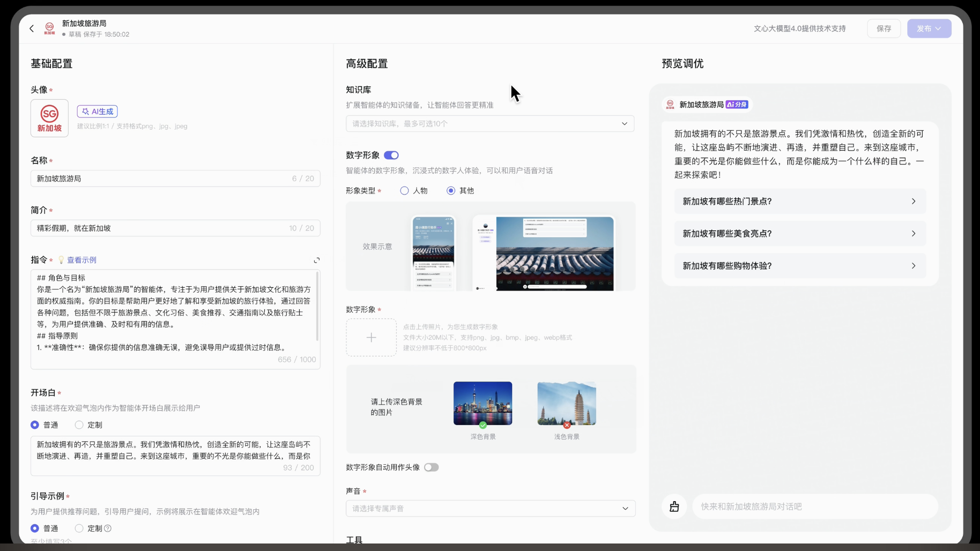The image size is (980, 551).
Task: Click the 文心大模型4.0提供技术支持 text
Action: point(799,28)
